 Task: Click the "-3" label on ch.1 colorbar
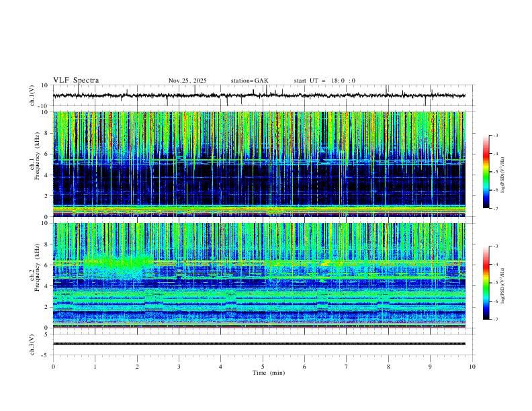(495, 136)
